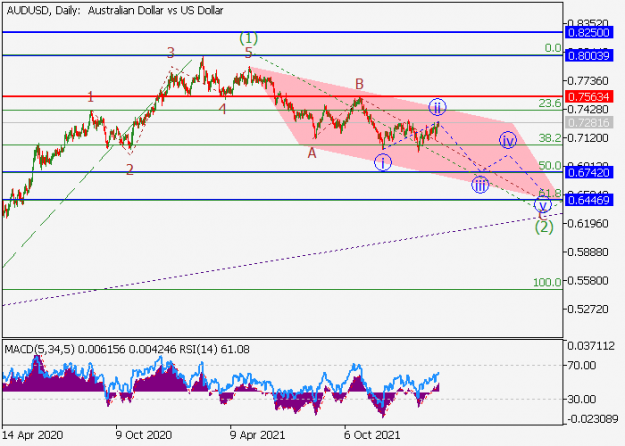Click the 0.80039 blue price label

click(x=589, y=55)
